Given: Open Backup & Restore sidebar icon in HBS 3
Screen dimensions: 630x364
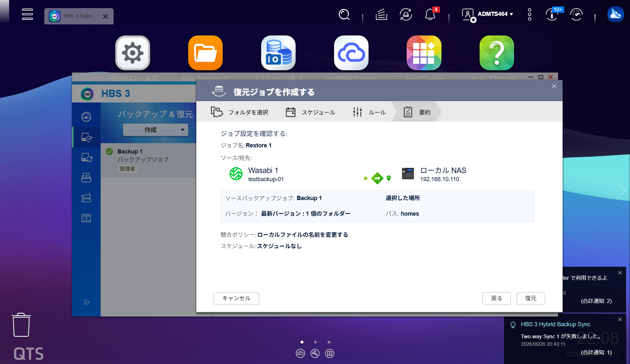Looking at the screenshot, I should click(86, 137).
